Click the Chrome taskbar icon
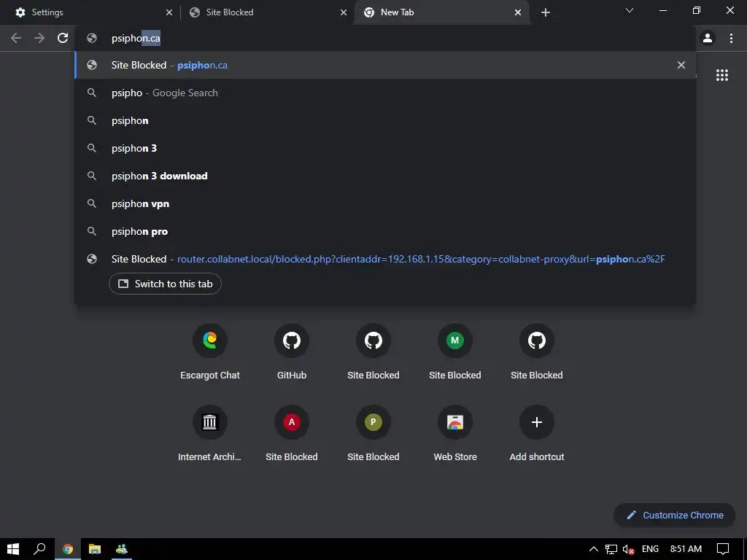 tap(68, 549)
